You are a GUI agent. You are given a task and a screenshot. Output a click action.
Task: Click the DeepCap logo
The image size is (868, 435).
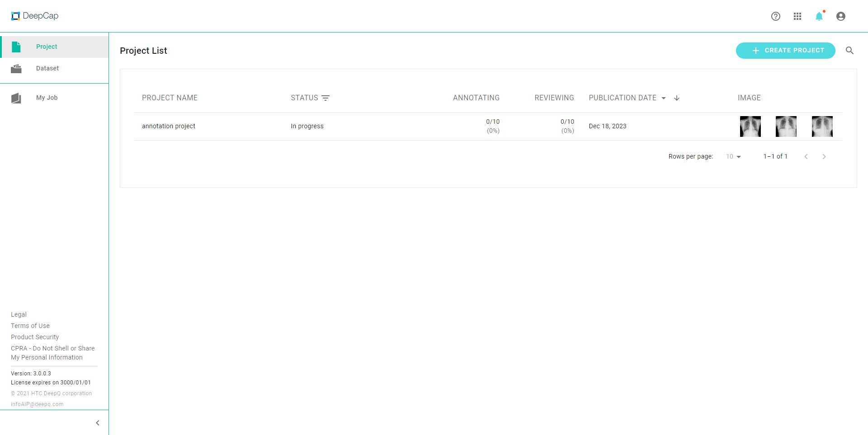35,16
